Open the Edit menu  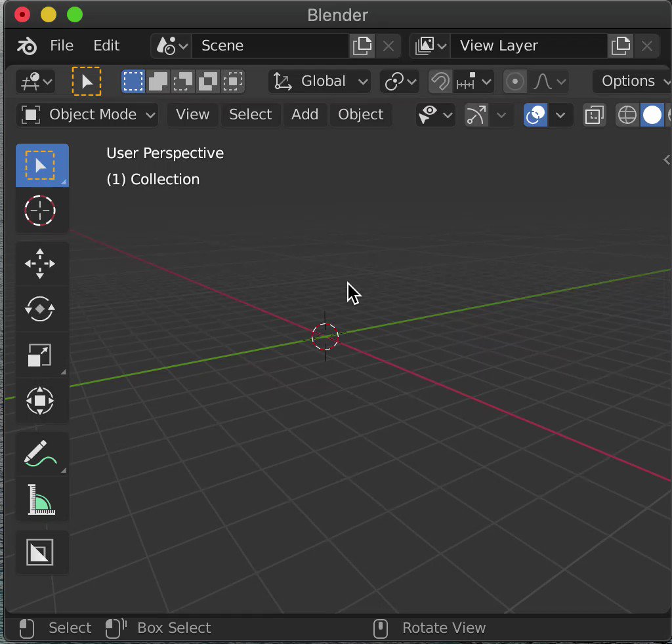coord(106,45)
